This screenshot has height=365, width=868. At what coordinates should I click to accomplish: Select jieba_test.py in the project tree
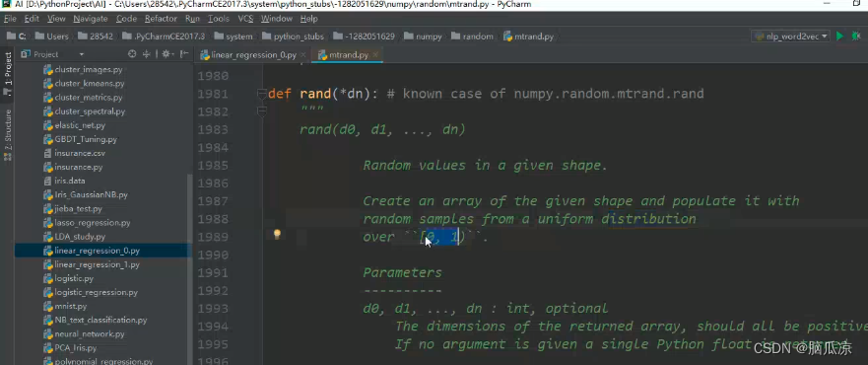(73, 209)
